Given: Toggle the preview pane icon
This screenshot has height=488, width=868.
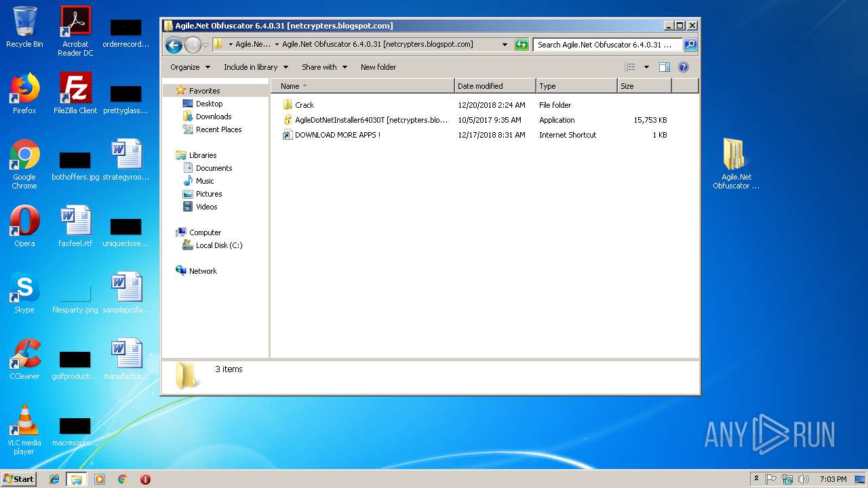Looking at the screenshot, I should tap(665, 67).
